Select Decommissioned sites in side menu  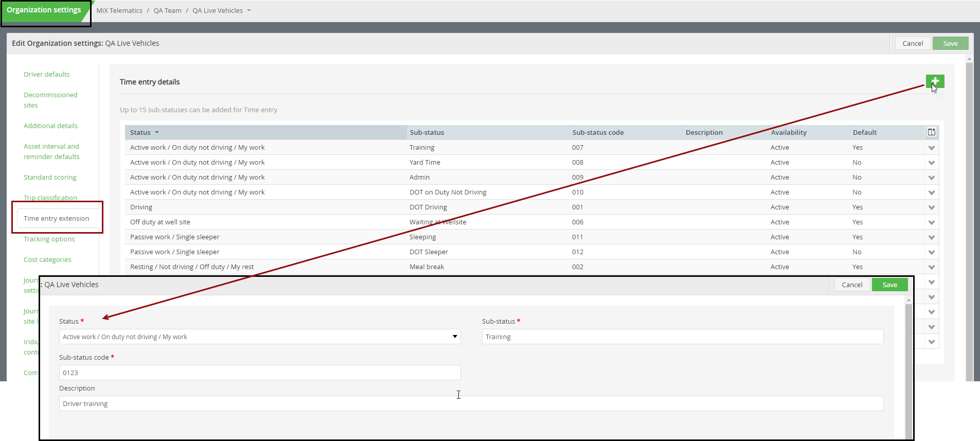coord(50,100)
